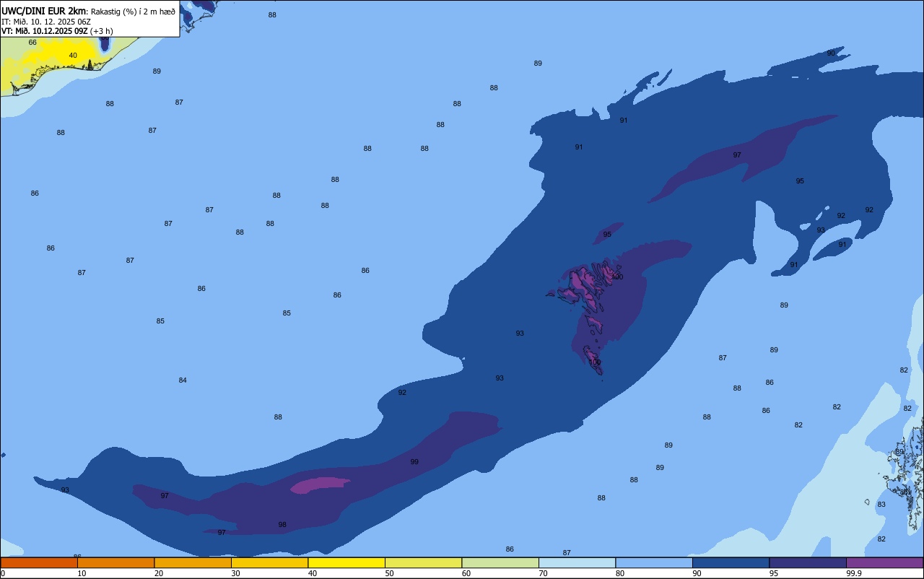The width and height of the screenshot is (924, 579).
Task: Click the purple legend segment above 99.9
Action: 884,562
